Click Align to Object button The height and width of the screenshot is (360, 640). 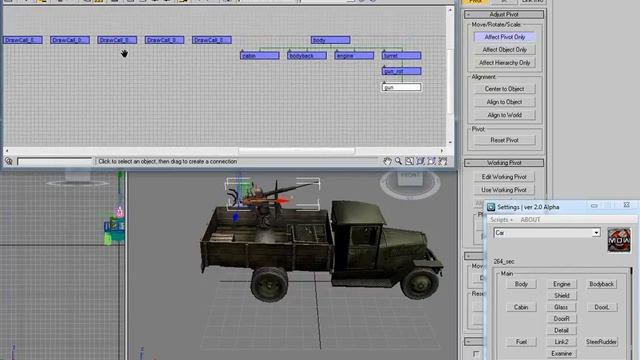coord(505,102)
